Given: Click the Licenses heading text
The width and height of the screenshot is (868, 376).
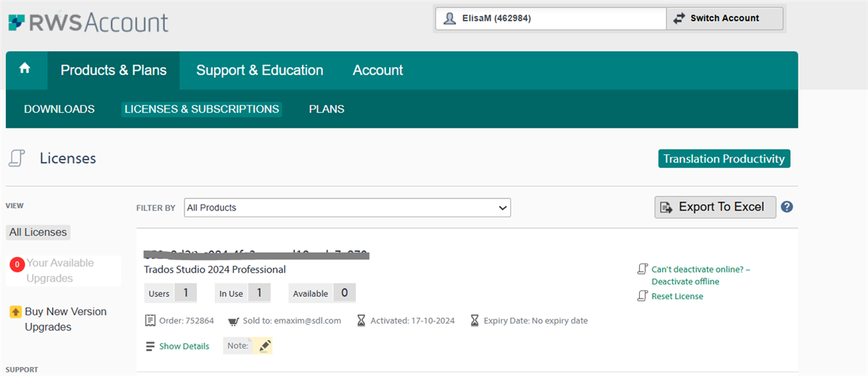Looking at the screenshot, I should 68,158.
